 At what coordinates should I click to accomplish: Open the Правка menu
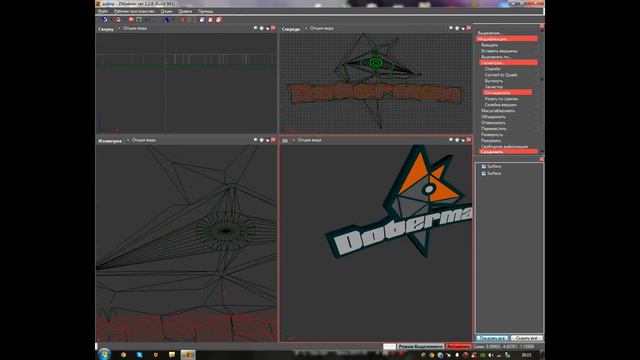[x=185, y=11]
